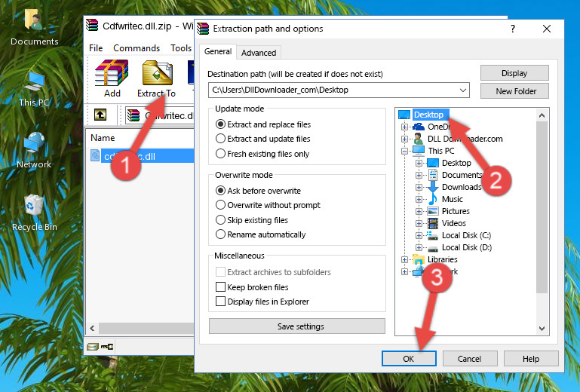
Task: Click the This PC computer icon in tree
Action: (419, 151)
